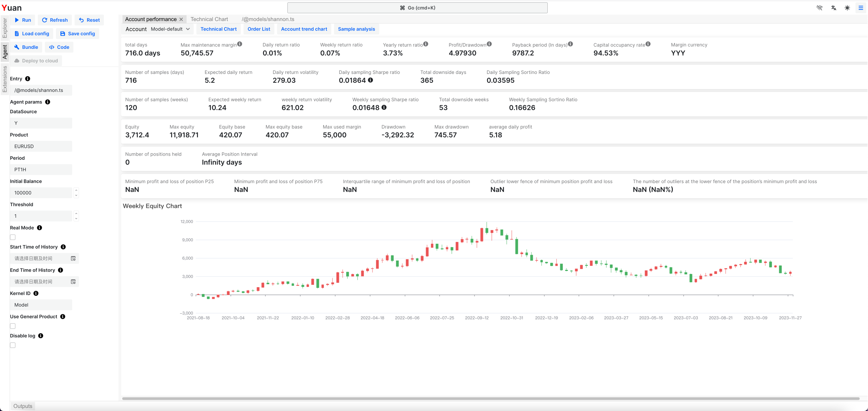Image resolution: width=868 pixels, height=411 pixels.
Task: Click info icon beside Max maintenance margin
Action: pos(240,44)
